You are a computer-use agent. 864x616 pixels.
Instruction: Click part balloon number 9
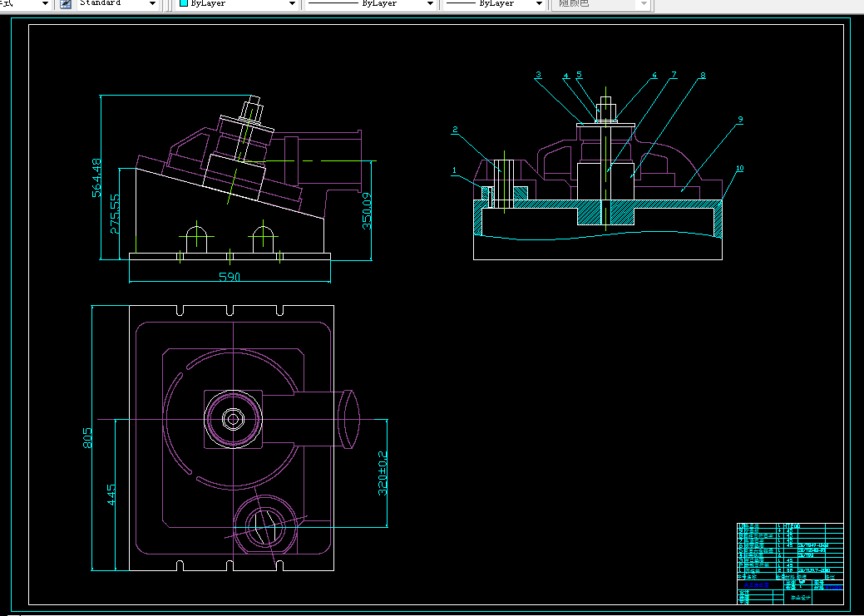pos(739,120)
